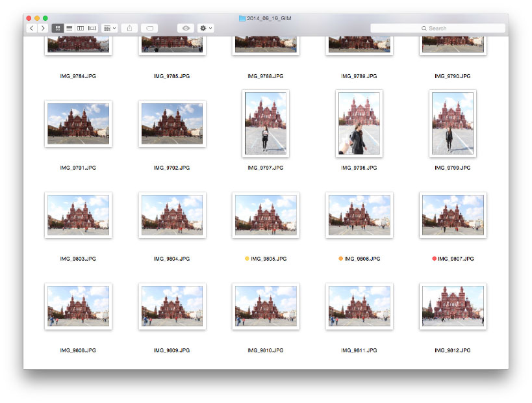Go forward to the next folder

coord(43,29)
